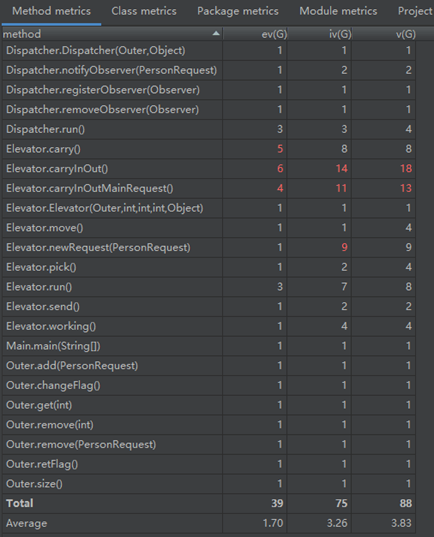Viewport: 434px width, 537px height.
Task: Select row Elevator.newRequest(PersonRequest)
Action: click(x=209, y=248)
